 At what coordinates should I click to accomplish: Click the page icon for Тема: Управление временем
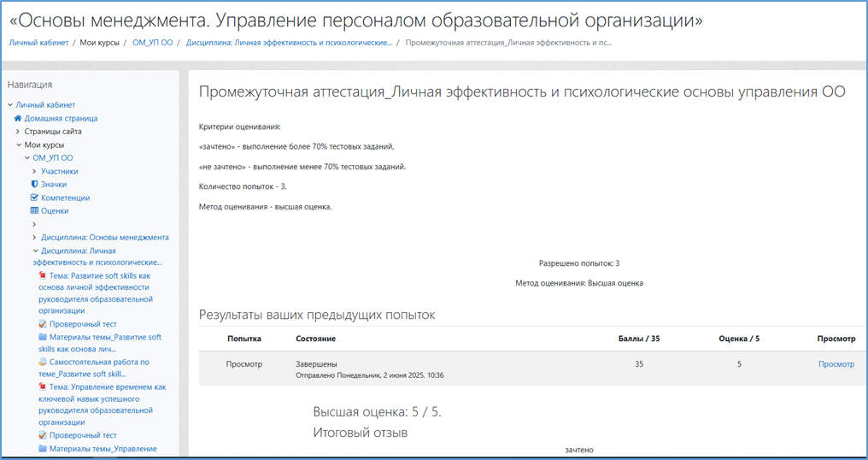click(43, 387)
